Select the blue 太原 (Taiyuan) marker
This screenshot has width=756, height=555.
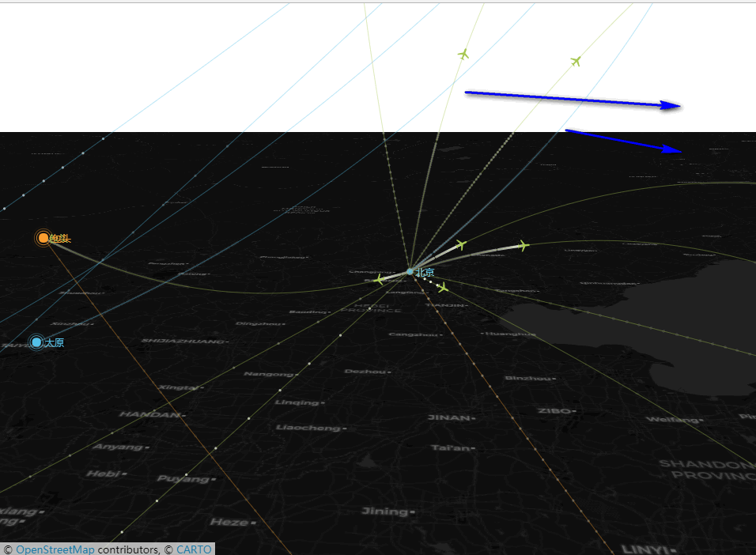pos(37,342)
